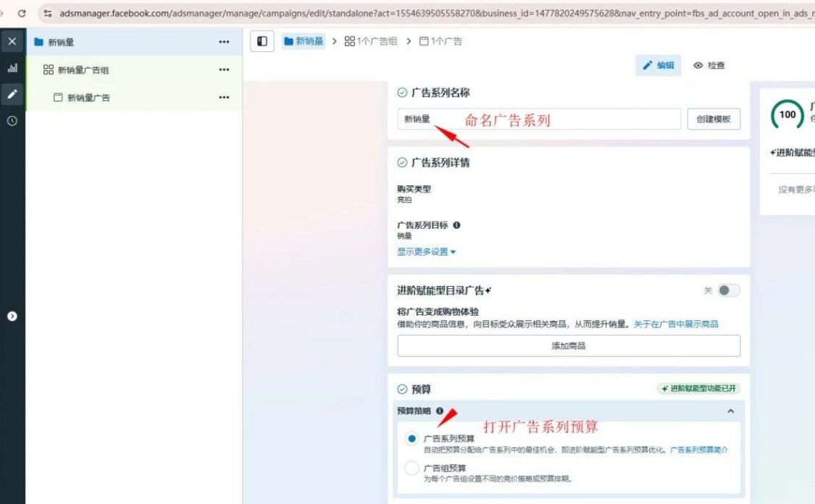Show info tooltip for 预算策略
Screen dimensions: 815x504
[440, 411]
